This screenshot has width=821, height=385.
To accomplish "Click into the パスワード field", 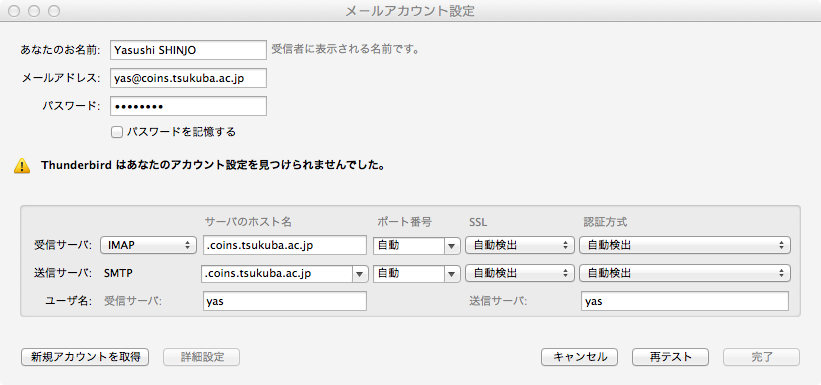I will click(188, 106).
